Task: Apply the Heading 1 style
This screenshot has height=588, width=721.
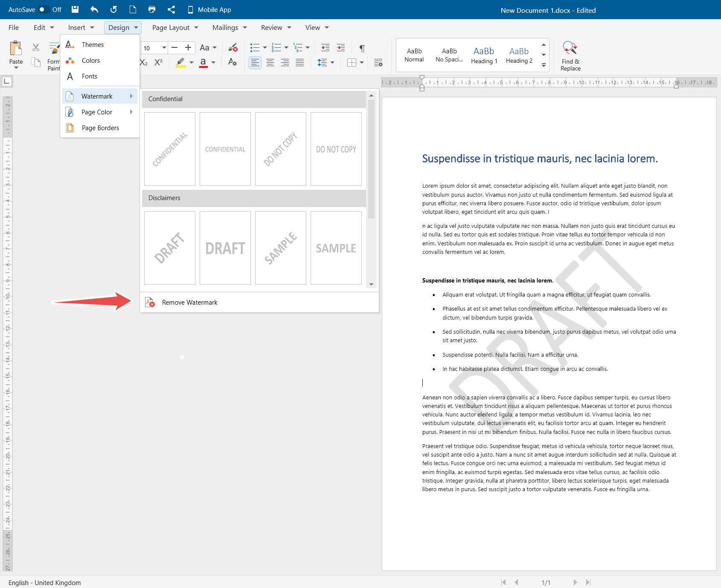Action: click(x=484, y=55)
